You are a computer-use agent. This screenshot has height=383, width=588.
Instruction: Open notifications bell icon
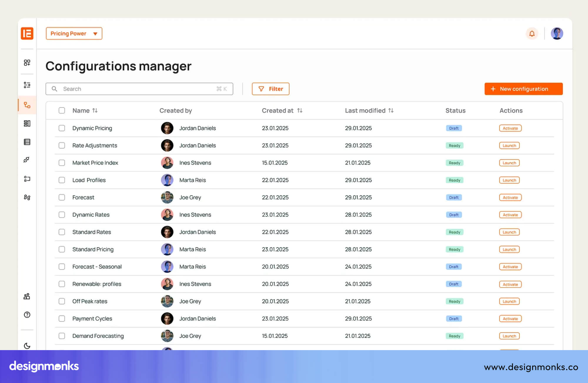point(532,33)
